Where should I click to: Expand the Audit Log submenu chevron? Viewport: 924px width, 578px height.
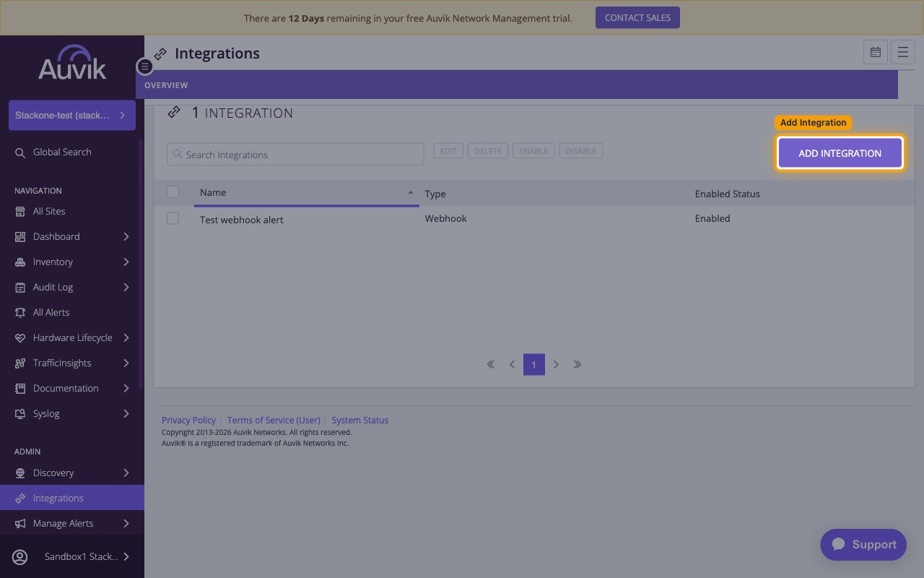coord(126,288)
